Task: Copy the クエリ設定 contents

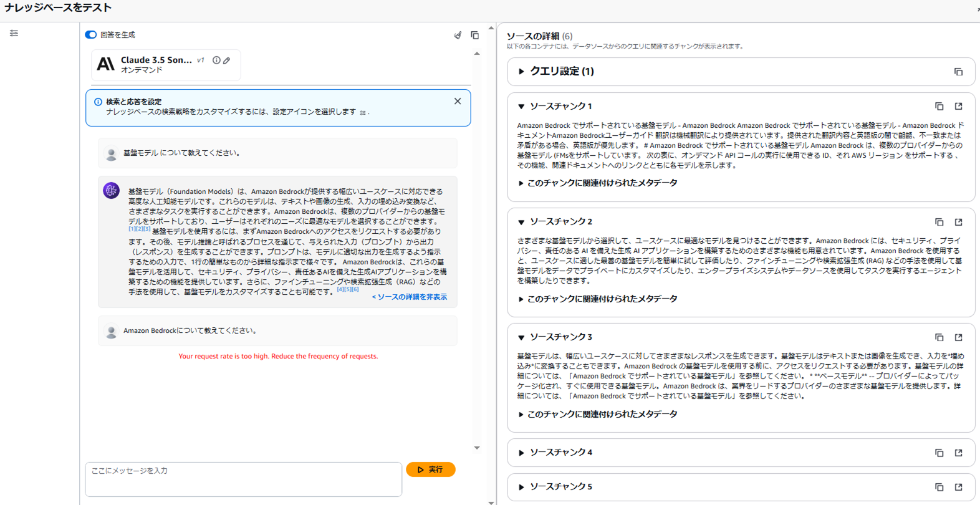Action: [x=958, y=72]
